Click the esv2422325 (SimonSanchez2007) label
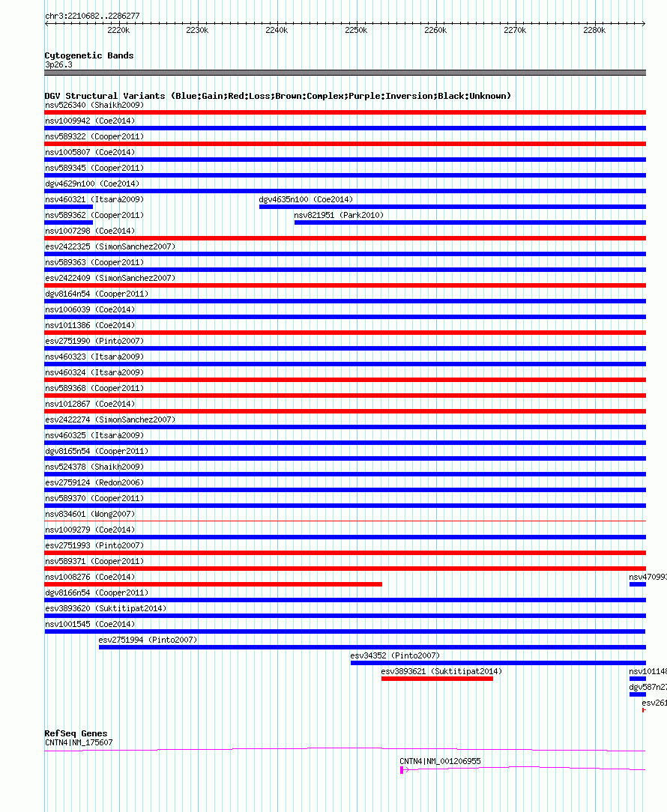This screenshot has width=667, height=812. point(110,246)
